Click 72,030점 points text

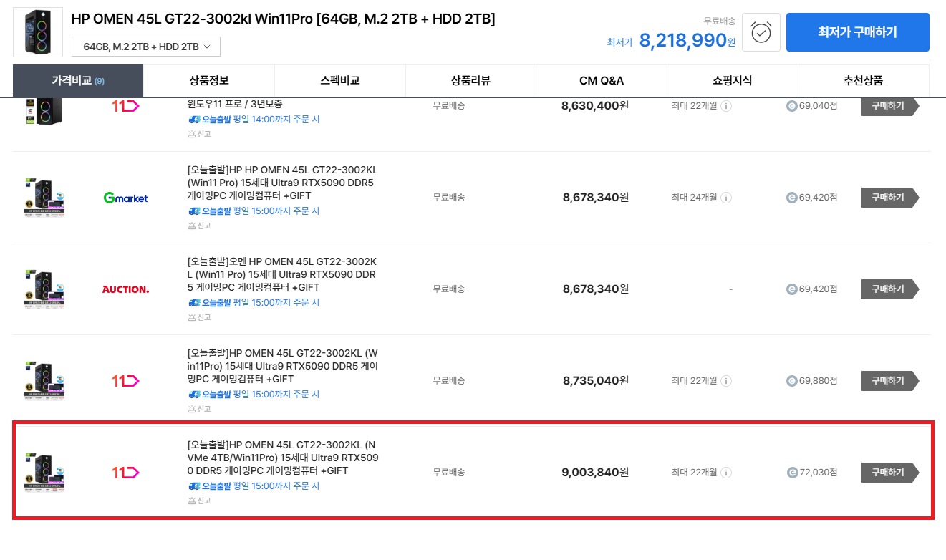[x=819, y=473]
